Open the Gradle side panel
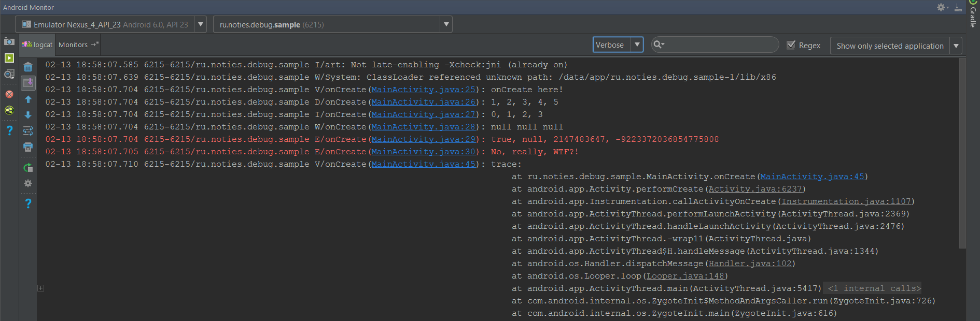The width and height of the screenshot is (980, 321). pos(973,16)
